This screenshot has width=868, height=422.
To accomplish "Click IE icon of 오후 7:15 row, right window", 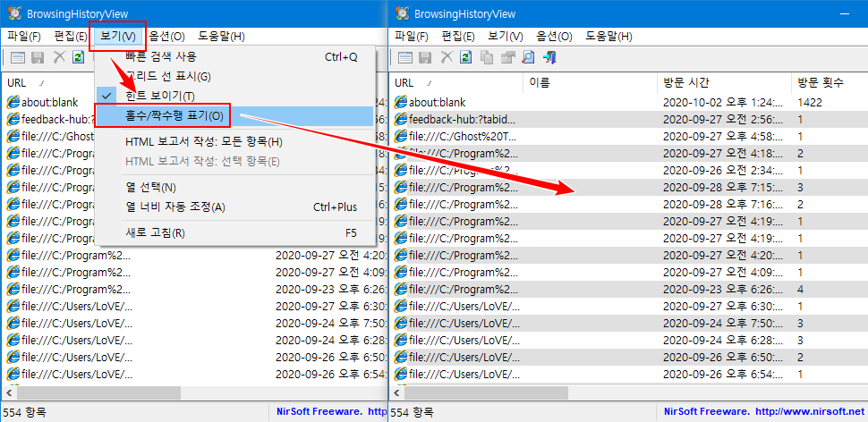I will click(x=401, y=188).
